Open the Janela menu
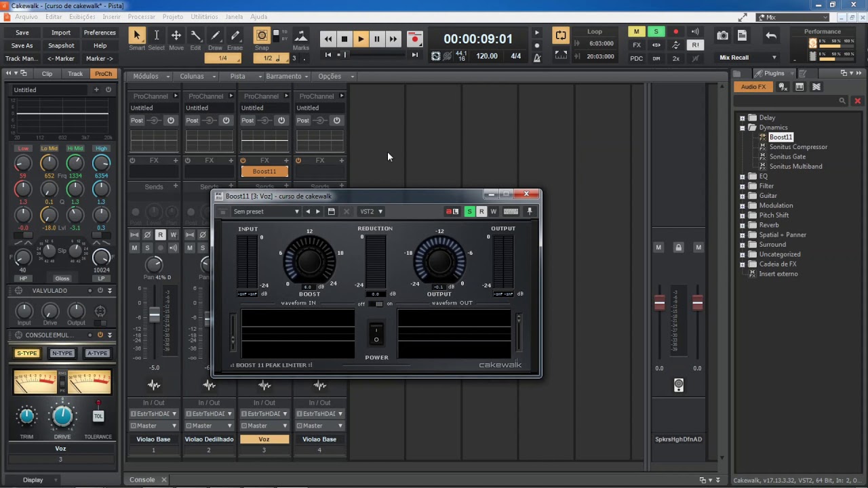868x488 pixels. coord(234,16)
